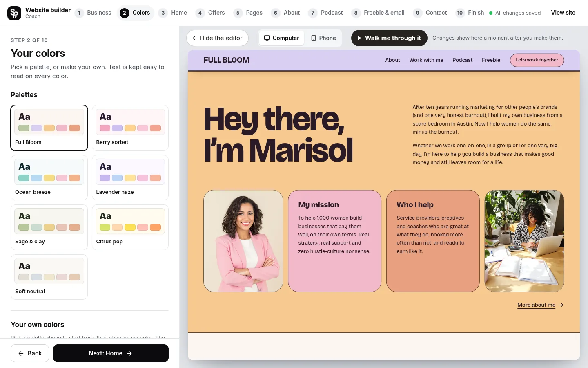This screenshot has width=588, height=368.
Task: Choose the Sage & clay palette
Action: (x=49, y=227)
